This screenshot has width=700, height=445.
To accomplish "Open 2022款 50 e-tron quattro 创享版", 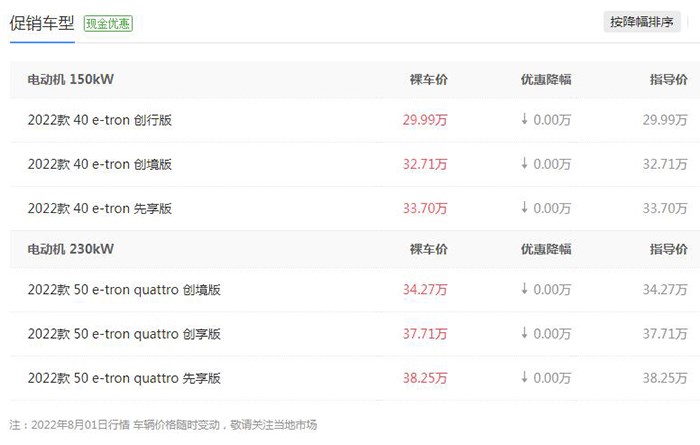I will [x=124, y=333].
